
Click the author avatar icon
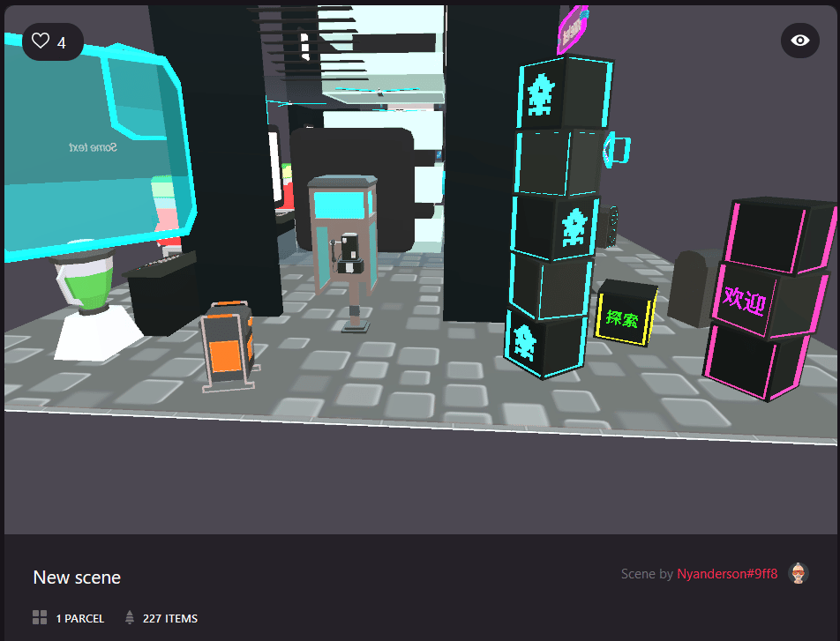(799, 573)
